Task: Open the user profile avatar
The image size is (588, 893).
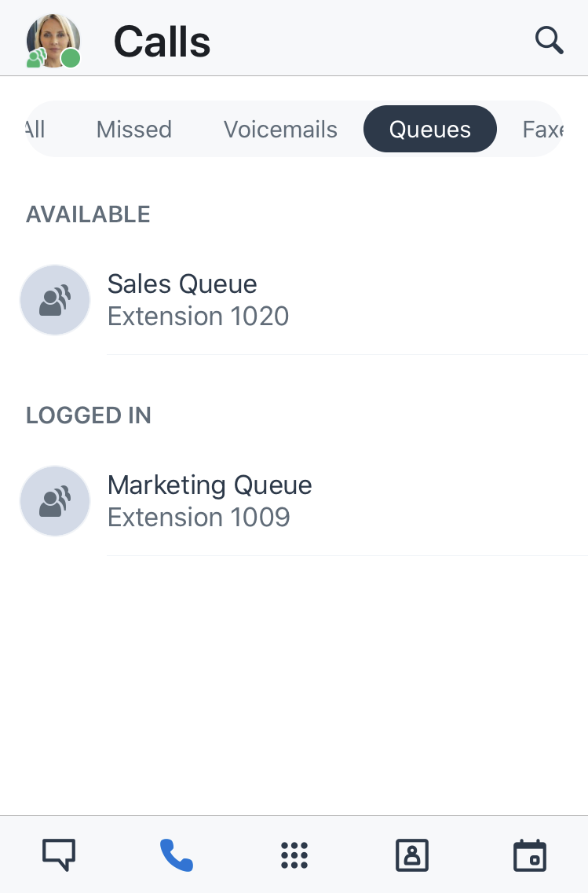Action: coord(53,41)
